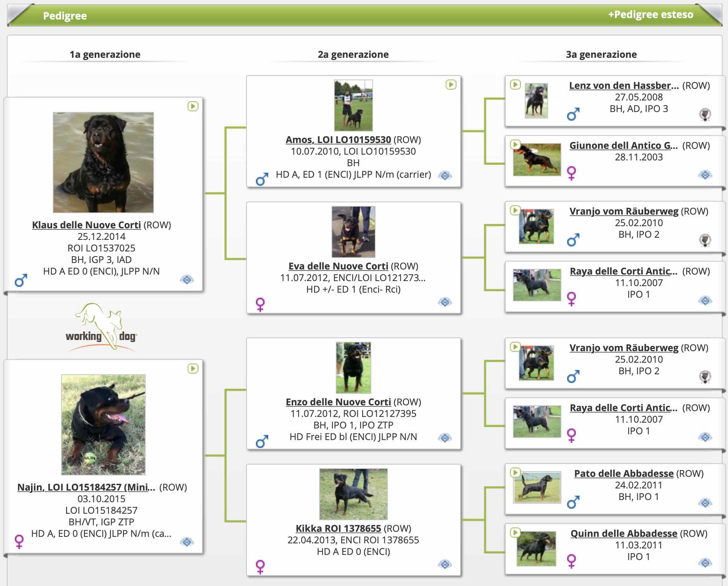This screenshot has height=586, width=728.
Task: Open Najin, LOI LO15184257 profile link
Action: click(x=86, y=487)
